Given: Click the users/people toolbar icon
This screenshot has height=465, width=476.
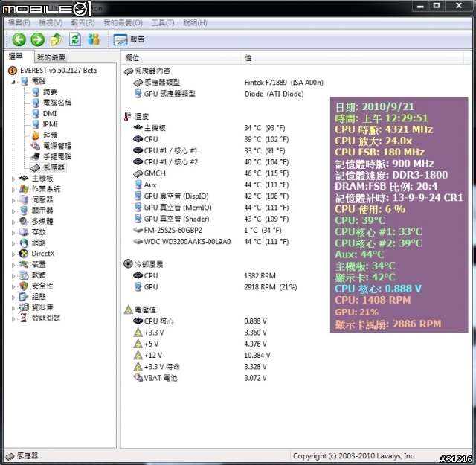Looking at the screenshot, I should click(x=94, y=39).
